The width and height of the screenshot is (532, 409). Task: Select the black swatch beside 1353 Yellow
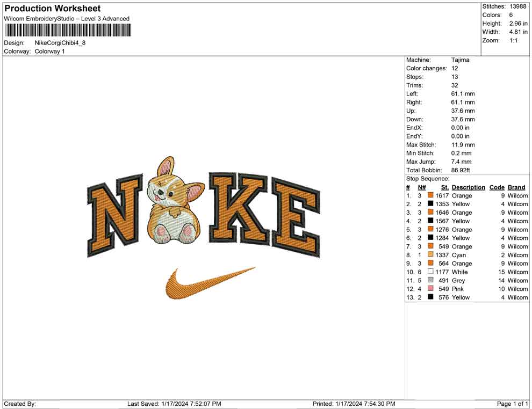pos(430,203)
